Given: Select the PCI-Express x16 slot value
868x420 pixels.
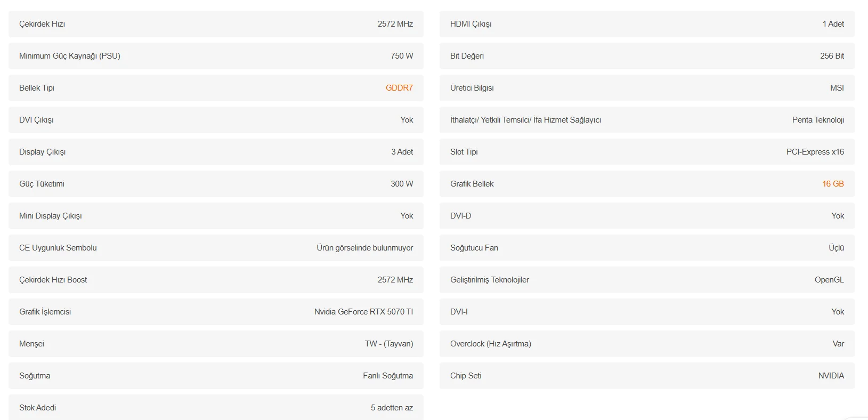Looking at the screenshot, I should (815, 152).
